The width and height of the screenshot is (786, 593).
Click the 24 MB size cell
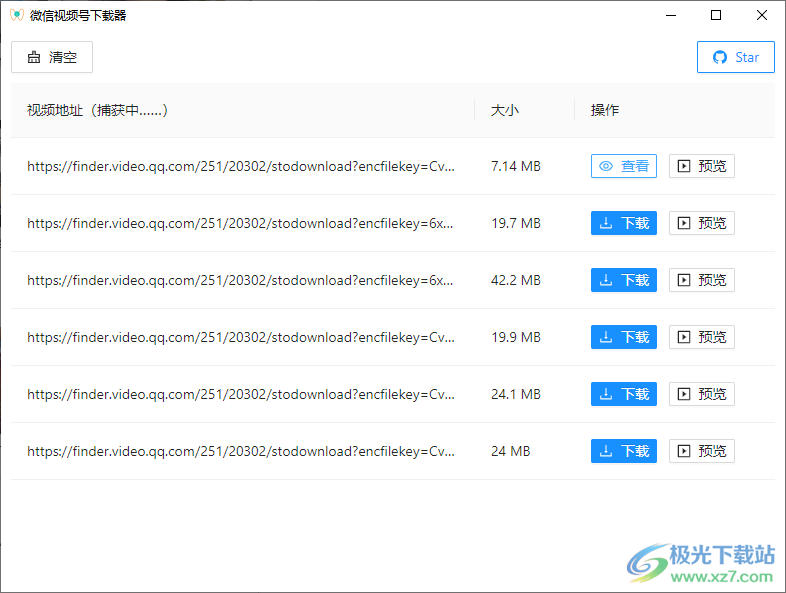[510, 451]
